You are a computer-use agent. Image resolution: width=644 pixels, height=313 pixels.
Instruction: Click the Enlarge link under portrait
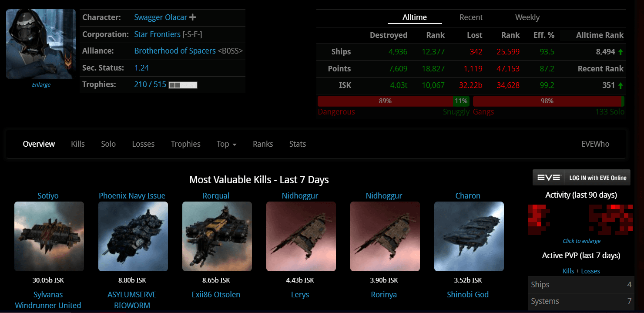(x=41, y=85)
